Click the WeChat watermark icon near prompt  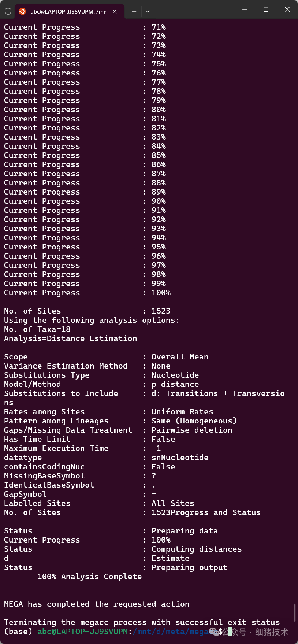point(214,632)
